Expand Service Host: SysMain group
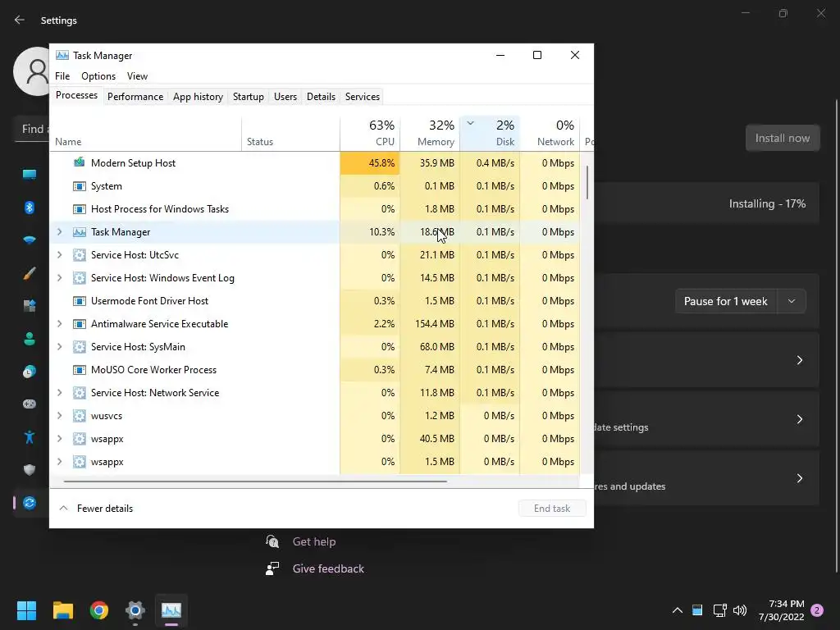 coord(59,347)
